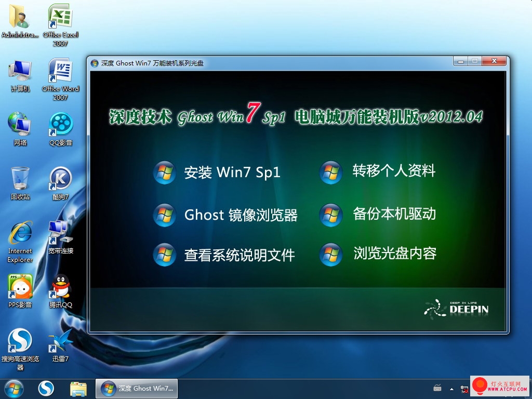Image resolution: width=532 pixels, height=399 pixels.
Task: Select the PPS影音 desktop shortcut
Action: [20, 291]
